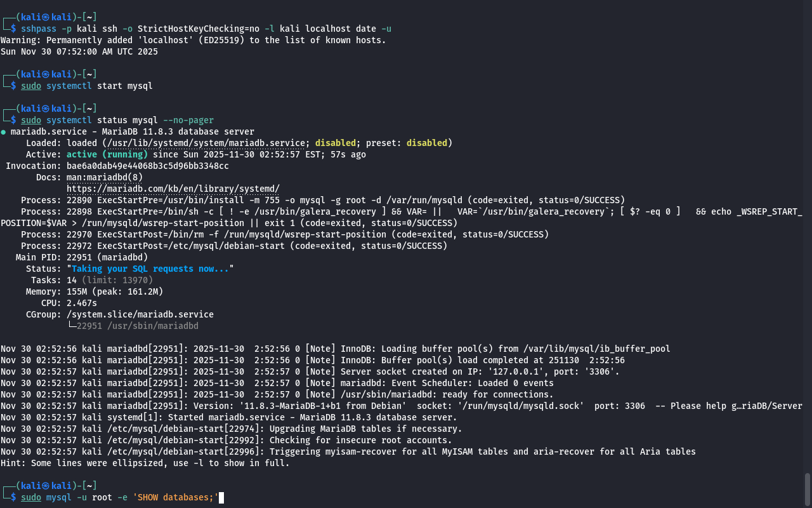Click the 'Taking your SQL requests now...' status
Image resolution: width=812 pixels, height=508 pixels.
(x=150, y=269)
